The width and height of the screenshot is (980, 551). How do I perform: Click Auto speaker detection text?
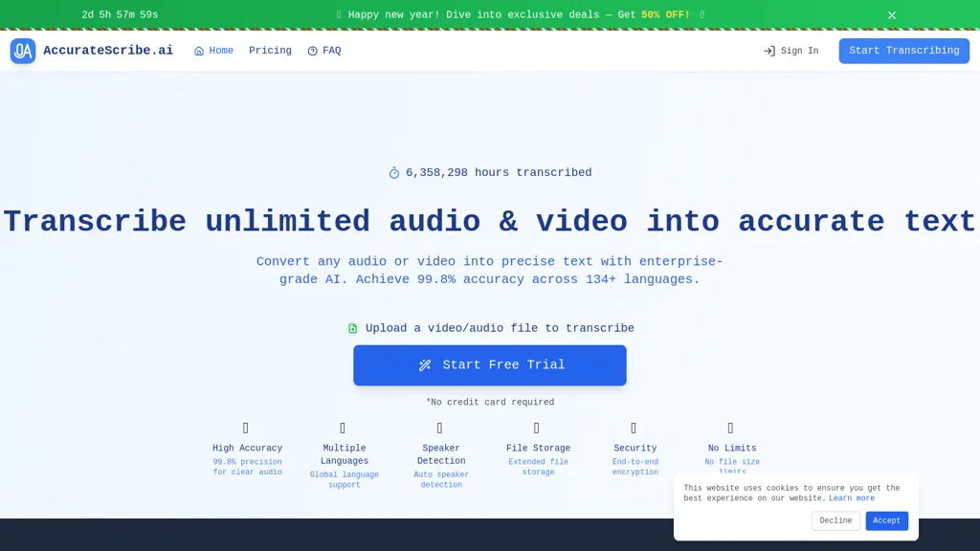click(441, 480)
